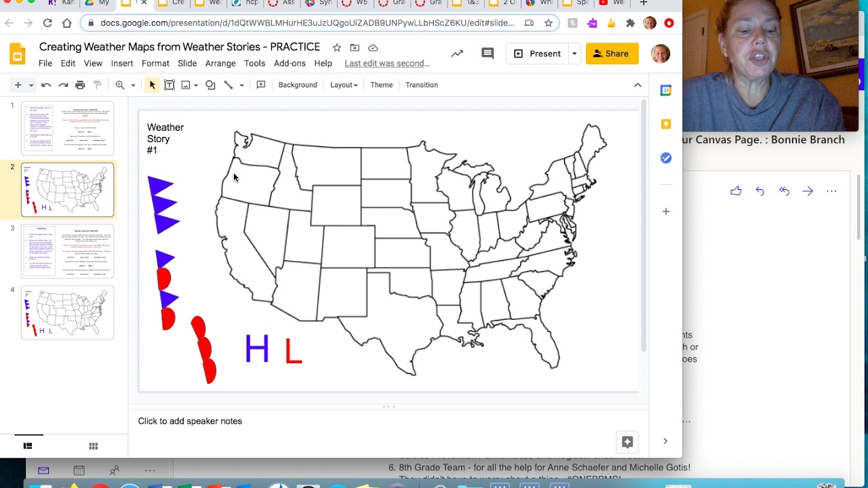Click the Move to folder icon
Viewport: 868px width, 488px height.
pyautogui.click(x=355, y=47)
